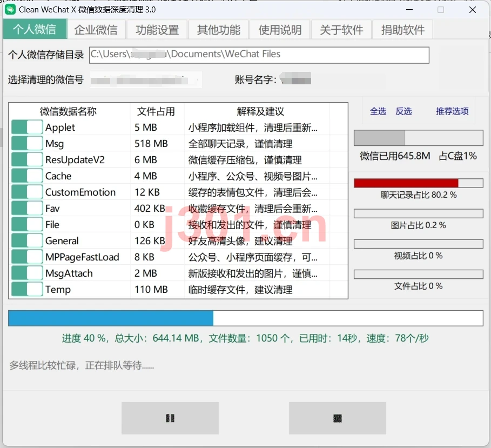Select the 110 MB size cell

click(151, 289)
